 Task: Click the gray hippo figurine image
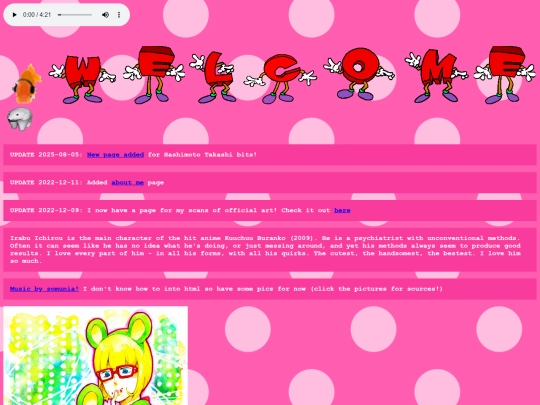click(x=20, y=119)
